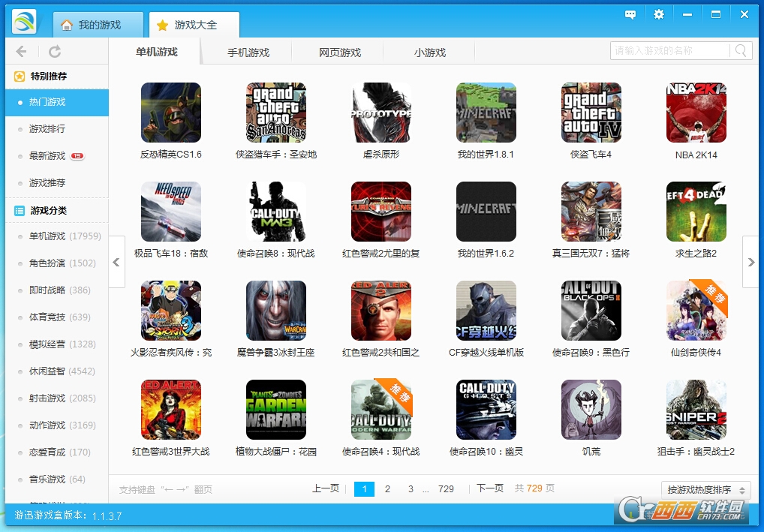Show previous games with left side chevron
Screen dimensions: 764x532
click(x=116, y=262)
